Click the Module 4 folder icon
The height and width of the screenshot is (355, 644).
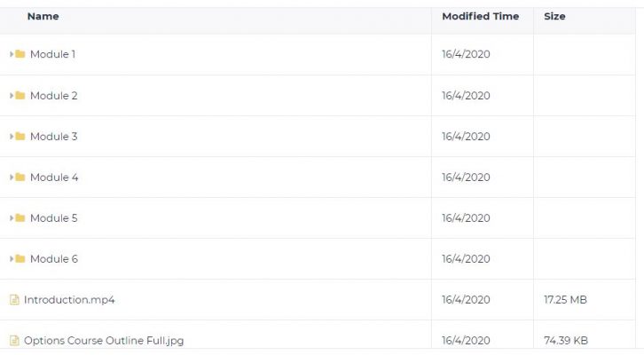point(20,177)
